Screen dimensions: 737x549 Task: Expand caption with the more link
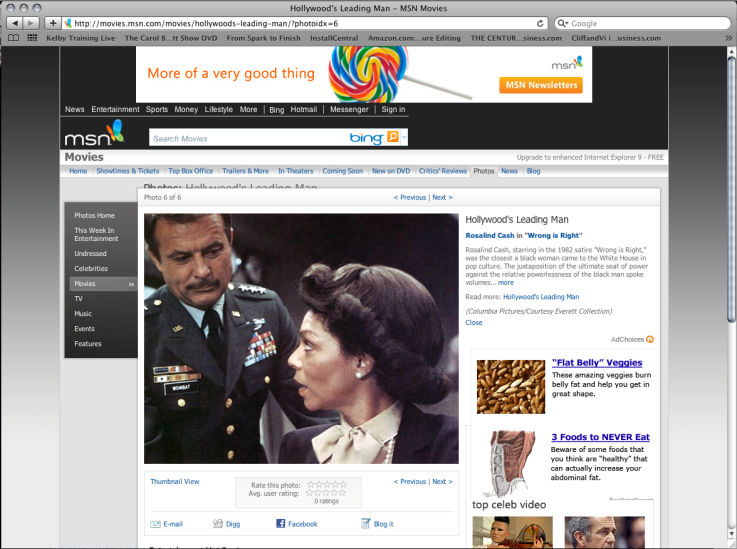tap(506, 282)
